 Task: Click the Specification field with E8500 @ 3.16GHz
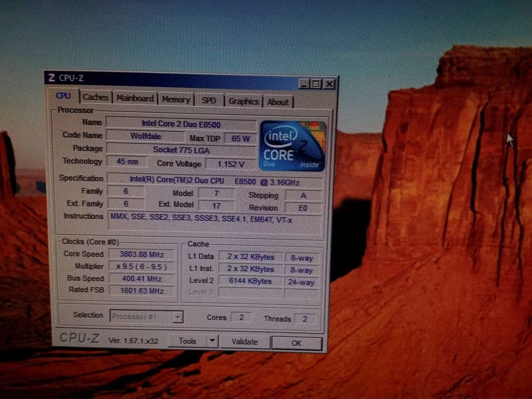point(215,181)
